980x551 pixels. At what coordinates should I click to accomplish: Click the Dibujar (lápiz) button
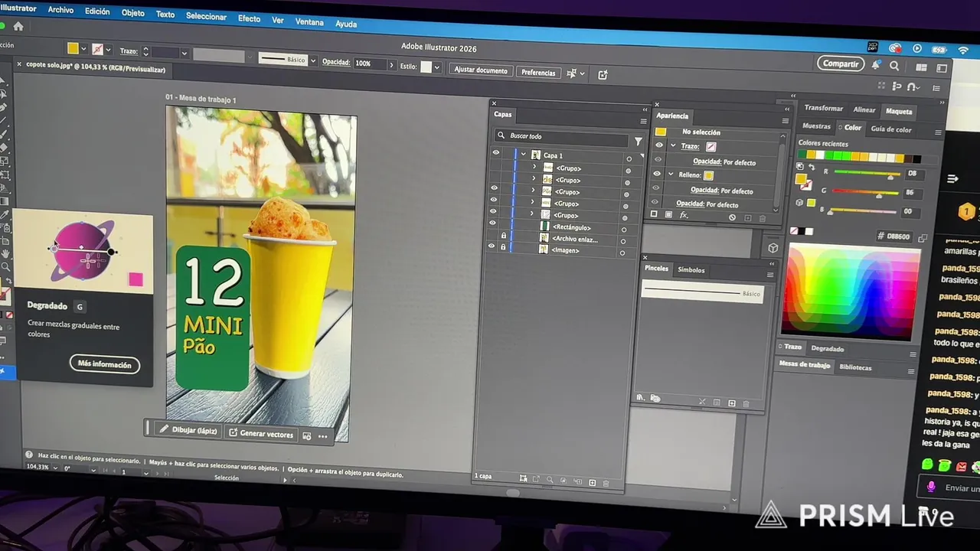tap(188, 430)
